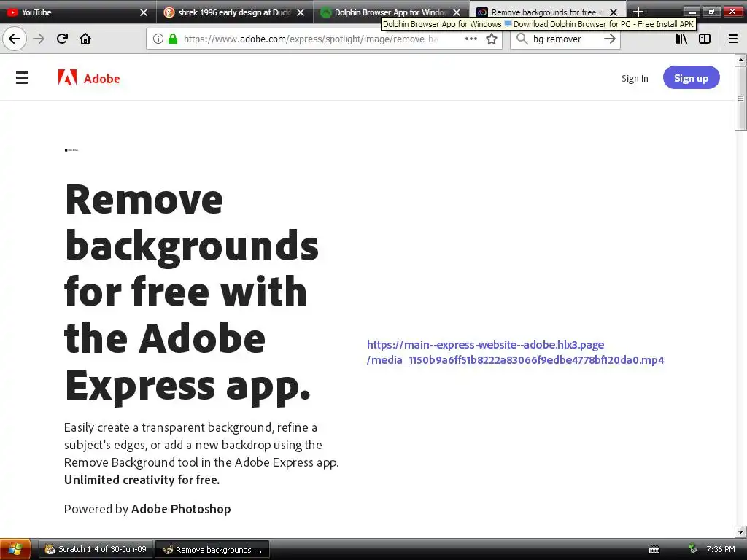Open the browser home page

[85, 39]
